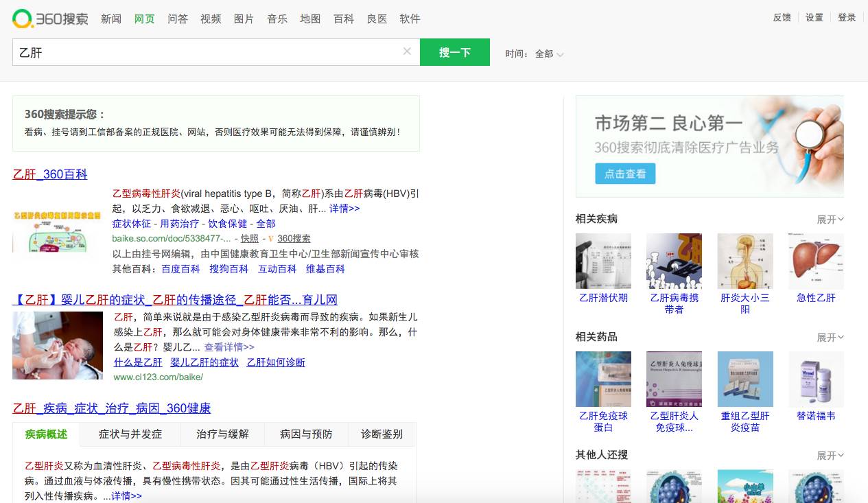Switch to the 病因与预防 tab
The image size is (868, 503).
click(x=306, y=434)
